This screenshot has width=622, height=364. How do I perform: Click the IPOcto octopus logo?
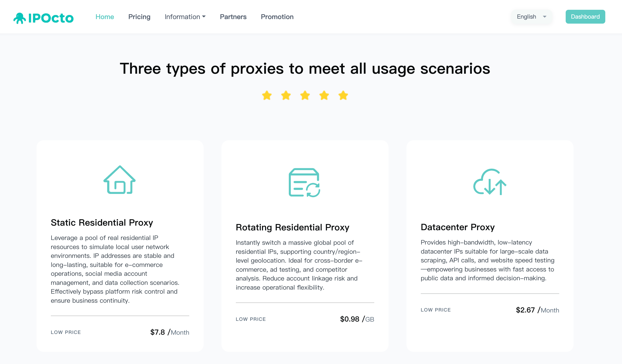(x=43, y=18)
